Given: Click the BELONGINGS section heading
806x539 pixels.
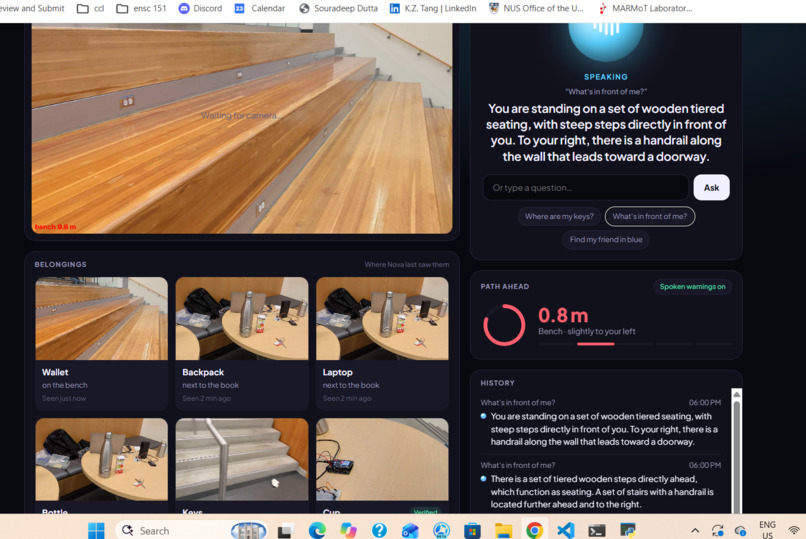Looking at the screenshot, I should point(61,264).
